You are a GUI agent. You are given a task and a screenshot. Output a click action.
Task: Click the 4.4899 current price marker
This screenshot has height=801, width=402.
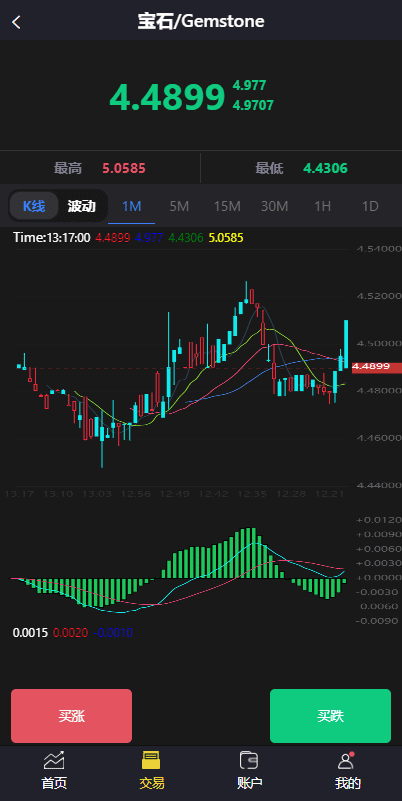[377, 366]
